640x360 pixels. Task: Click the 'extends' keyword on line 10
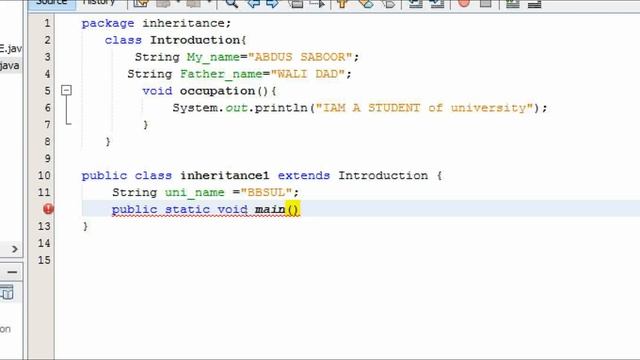[x=304, y=176]
